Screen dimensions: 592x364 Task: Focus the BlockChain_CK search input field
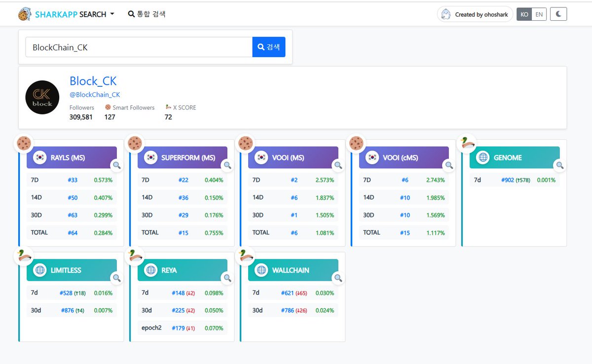[139, 47]
